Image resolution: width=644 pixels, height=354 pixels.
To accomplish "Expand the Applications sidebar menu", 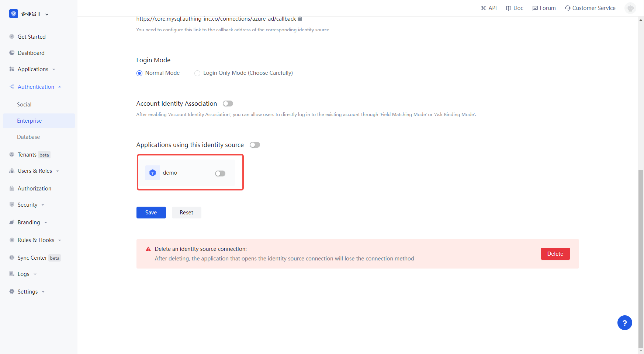I will [x=33, y=69].
